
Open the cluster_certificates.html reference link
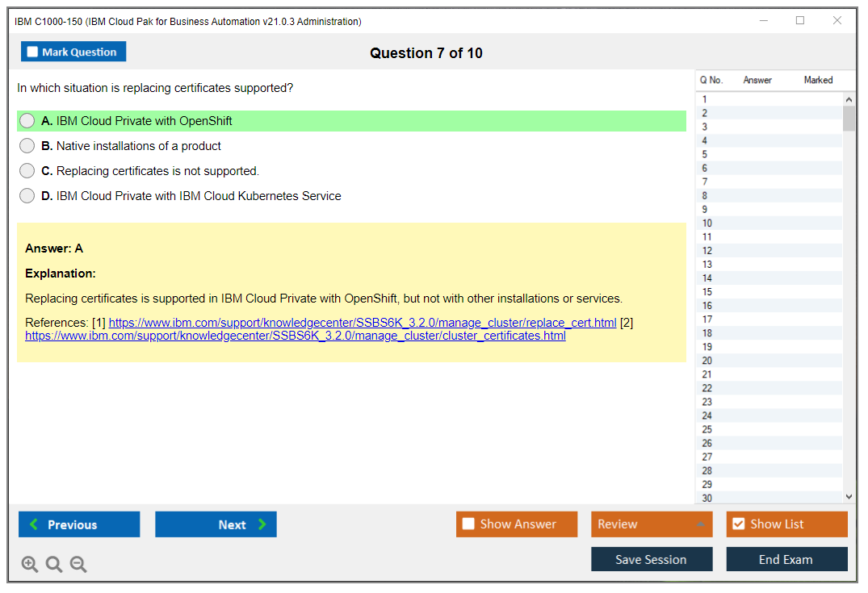295,336
